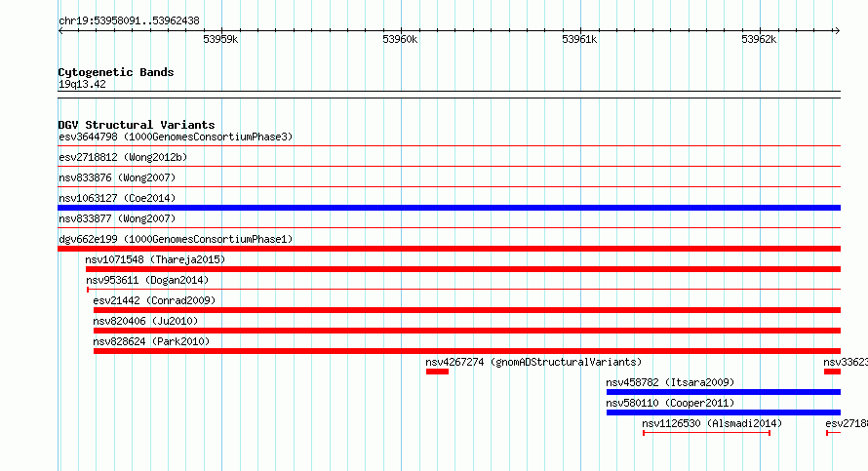Click the thin nsv1126530 span line

[706, 433]
